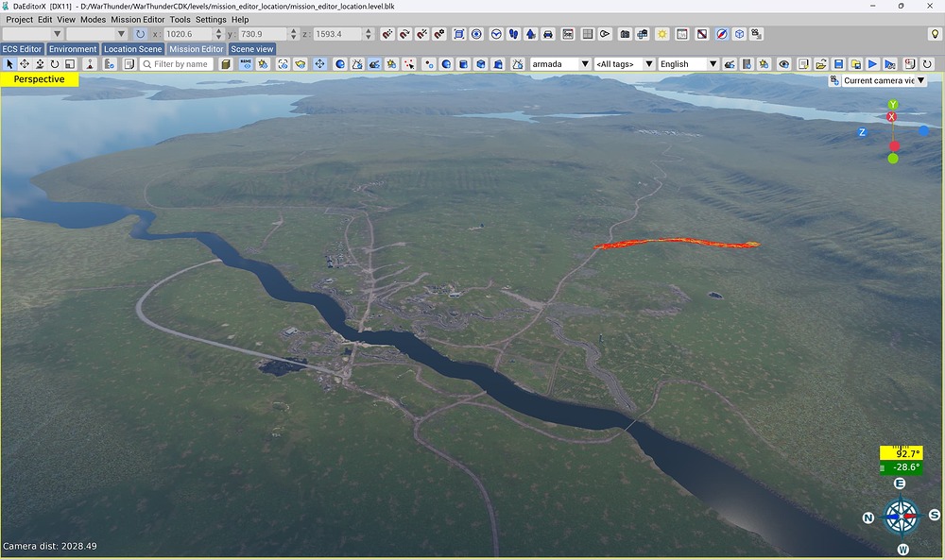Open the Settings menu

point(211,19)
